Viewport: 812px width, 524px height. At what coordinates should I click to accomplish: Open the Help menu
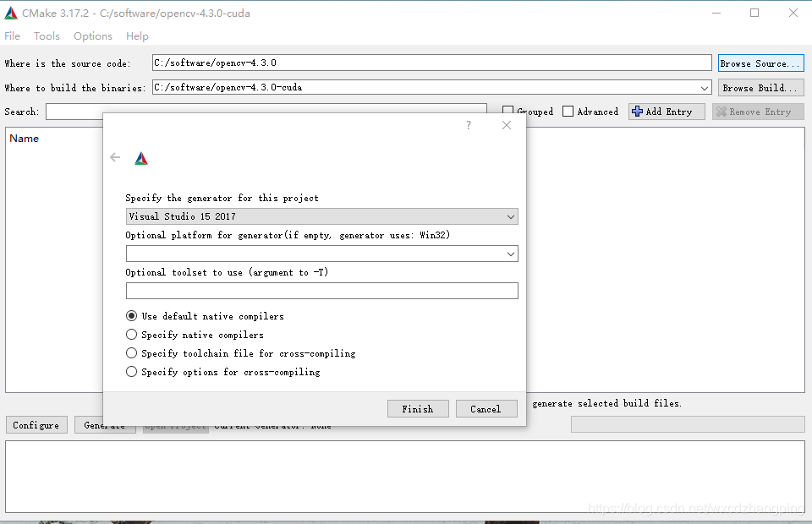[137, 36]
